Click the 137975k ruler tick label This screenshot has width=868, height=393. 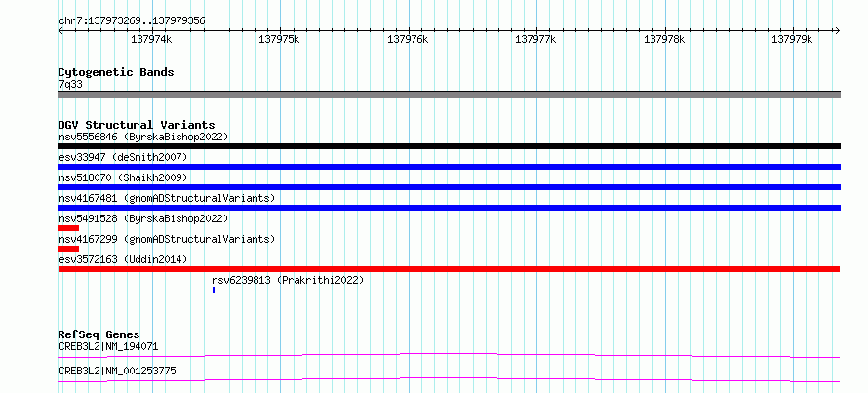point(280,40)
